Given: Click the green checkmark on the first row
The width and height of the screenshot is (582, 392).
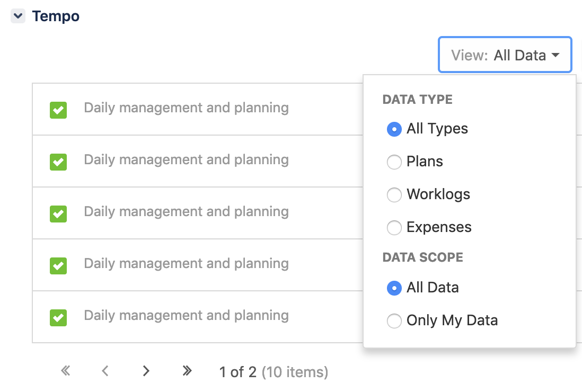Looking at the screenshot, I should [x=59, y=110].
